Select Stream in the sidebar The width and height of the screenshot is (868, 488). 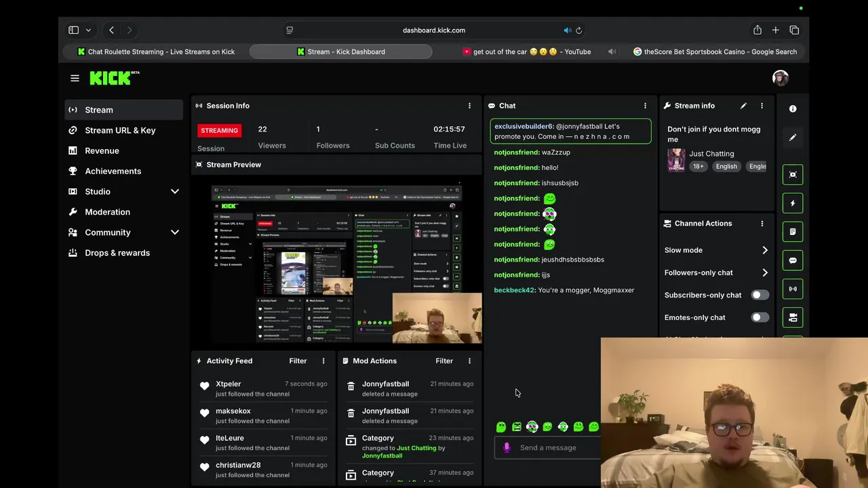click(x=124, y=110)
